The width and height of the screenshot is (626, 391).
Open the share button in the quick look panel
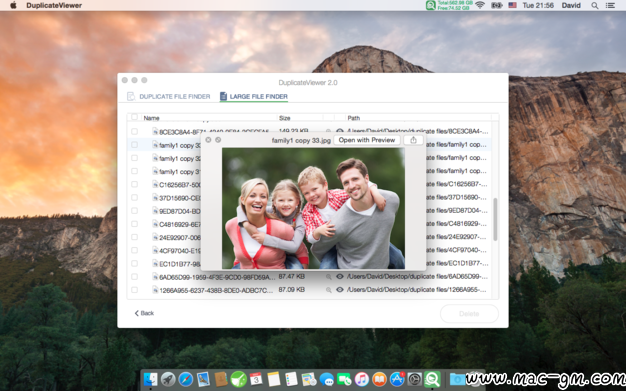tap(413, 140)
